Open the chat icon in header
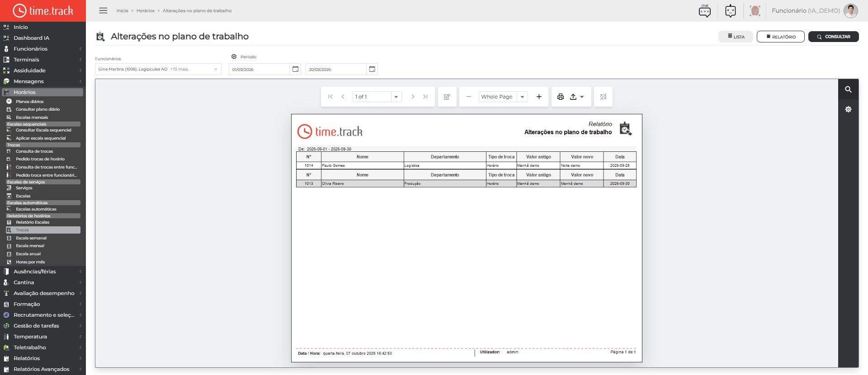This screenshot has height=375, width=868. coord(704,10)
